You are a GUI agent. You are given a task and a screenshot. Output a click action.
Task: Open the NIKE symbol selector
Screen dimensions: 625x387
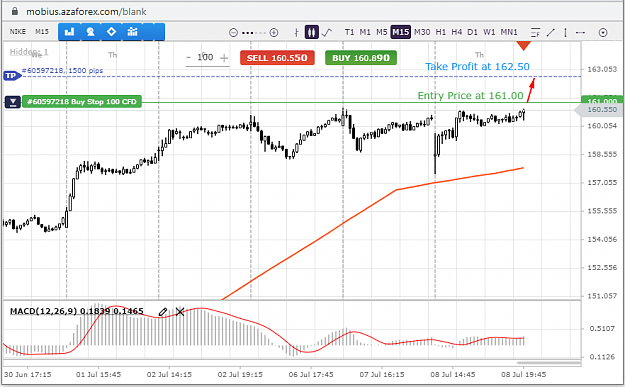point(18,31)
